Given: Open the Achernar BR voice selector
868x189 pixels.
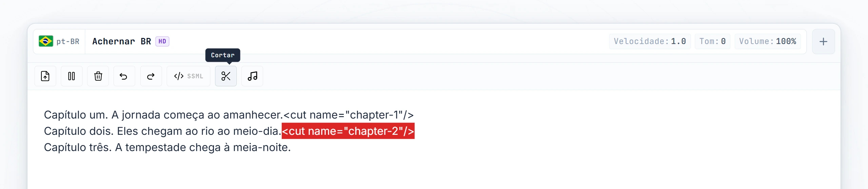Looking at the screenshot, I should click(x=131, y=42).
